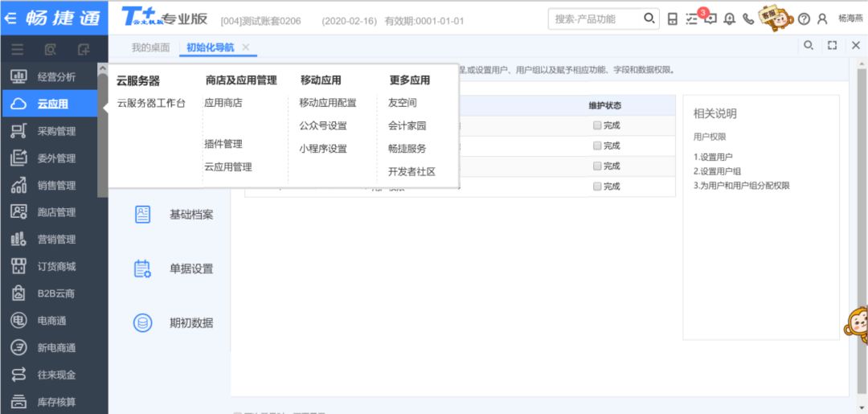Collapse the sidebar with the back arrow

(10, 18)
